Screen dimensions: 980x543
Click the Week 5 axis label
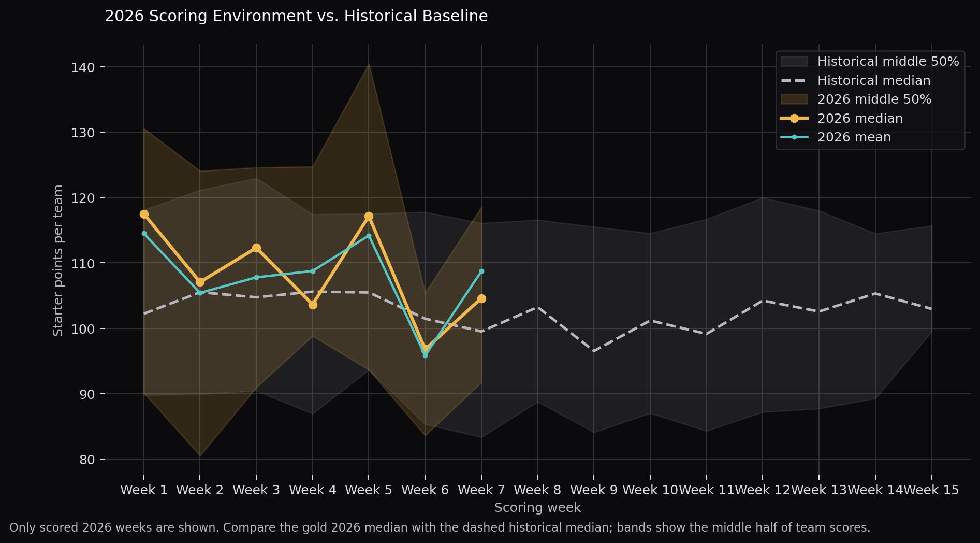point(369,490)
